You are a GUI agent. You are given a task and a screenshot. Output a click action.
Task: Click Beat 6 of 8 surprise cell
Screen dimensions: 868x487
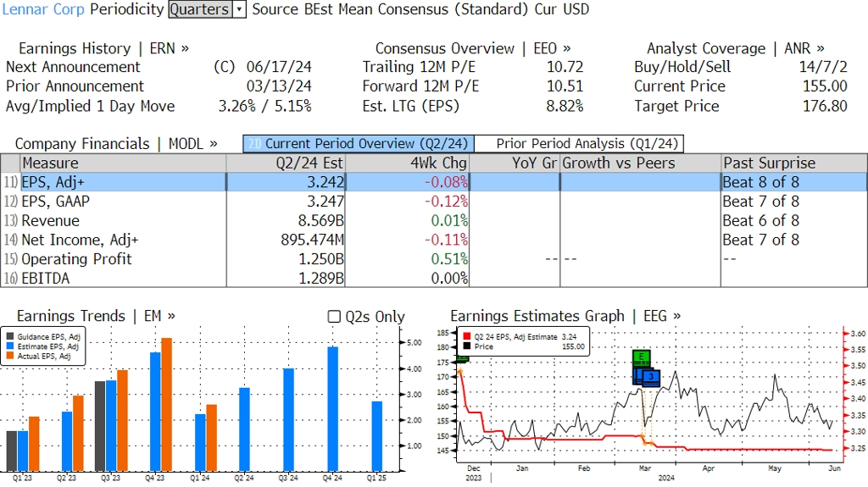tap(760, 221)
